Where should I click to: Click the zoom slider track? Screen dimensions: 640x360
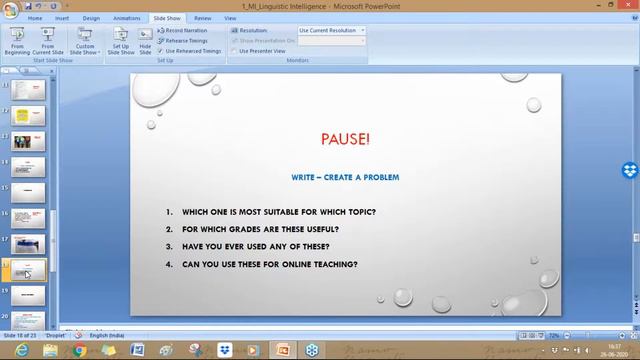pyautogui.click(x=594, y=336)
